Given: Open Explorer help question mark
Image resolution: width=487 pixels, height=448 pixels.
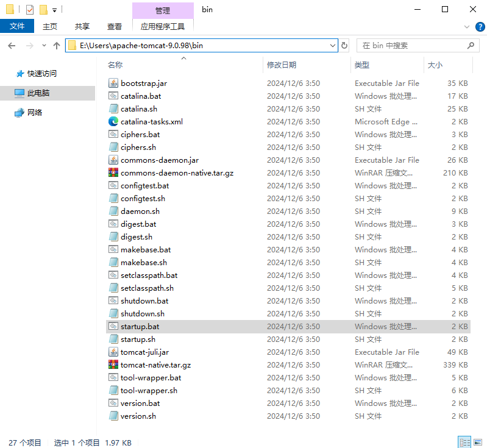Looking at the screenshot, I should click(480, 27).
